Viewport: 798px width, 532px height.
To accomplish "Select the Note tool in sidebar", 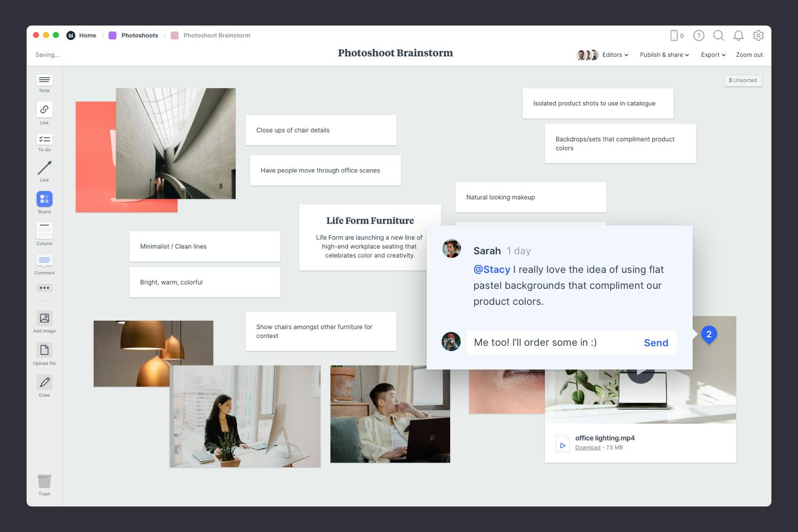I will click(x=44, y=80).
